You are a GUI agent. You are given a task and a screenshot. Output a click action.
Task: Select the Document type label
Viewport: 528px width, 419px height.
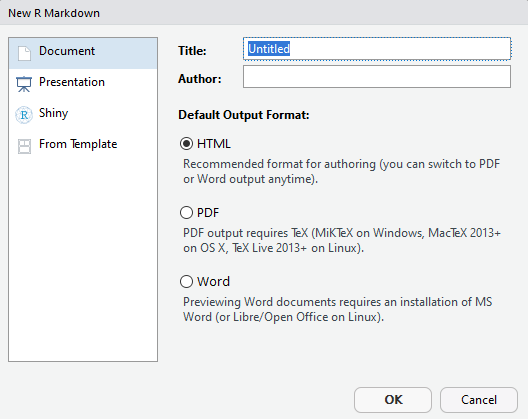pos(67,51)
